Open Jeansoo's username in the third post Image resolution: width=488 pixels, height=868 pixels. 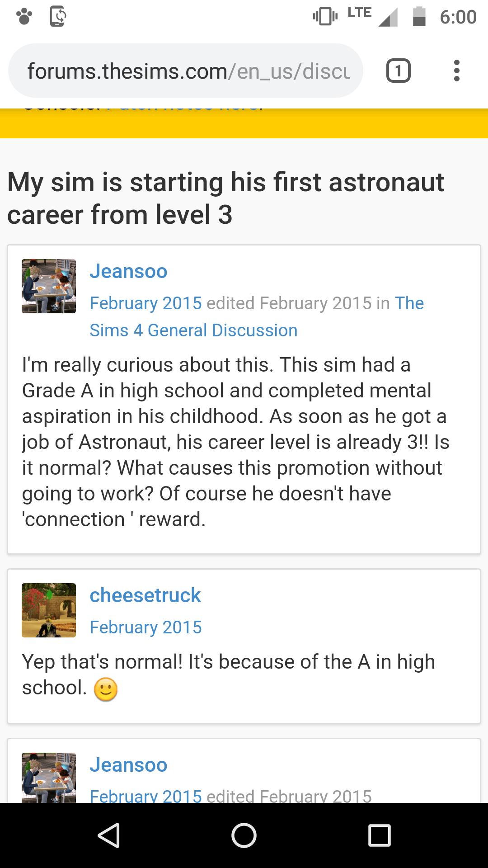[128, 765]
